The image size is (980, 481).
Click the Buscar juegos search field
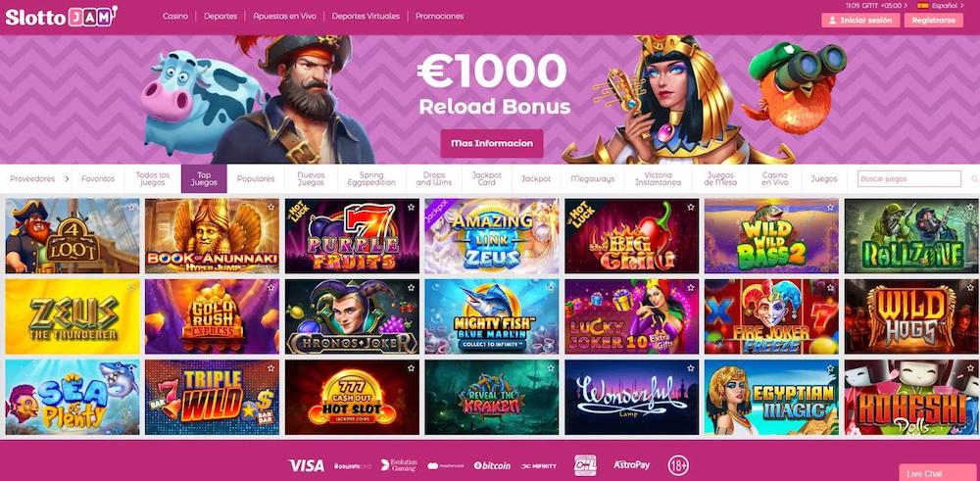[909, 178]
